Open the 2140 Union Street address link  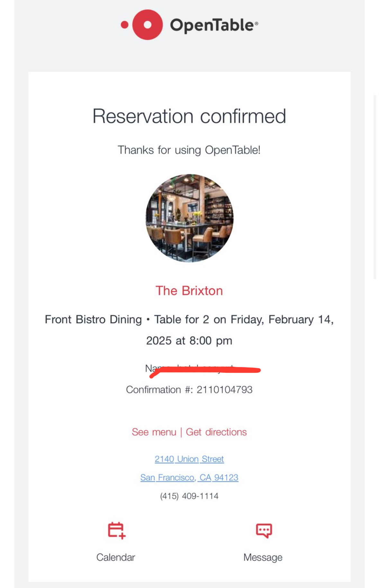(x=189, y=459)
